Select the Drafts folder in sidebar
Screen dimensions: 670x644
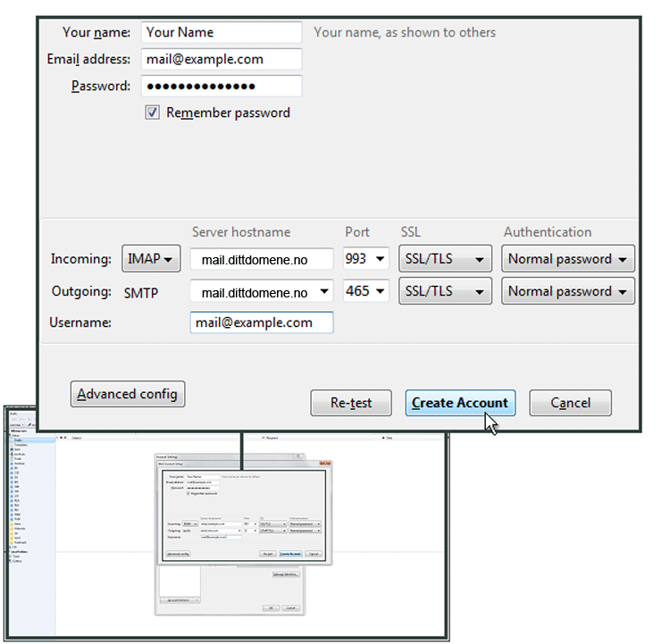click(x=18, y=440)
